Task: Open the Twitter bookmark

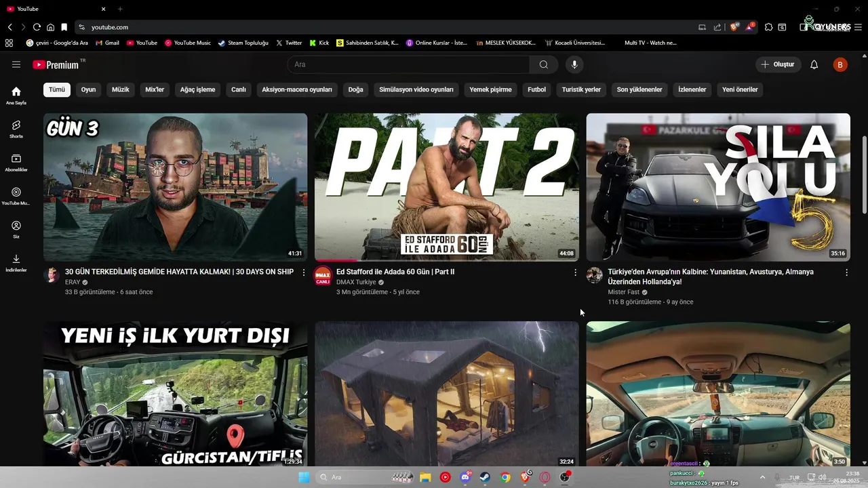Action: pos(289,43)
